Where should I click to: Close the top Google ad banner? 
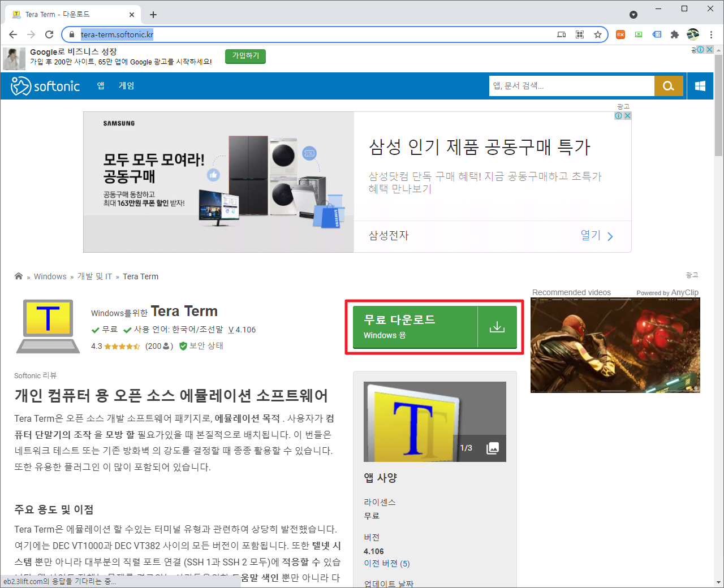click(709, 50)
